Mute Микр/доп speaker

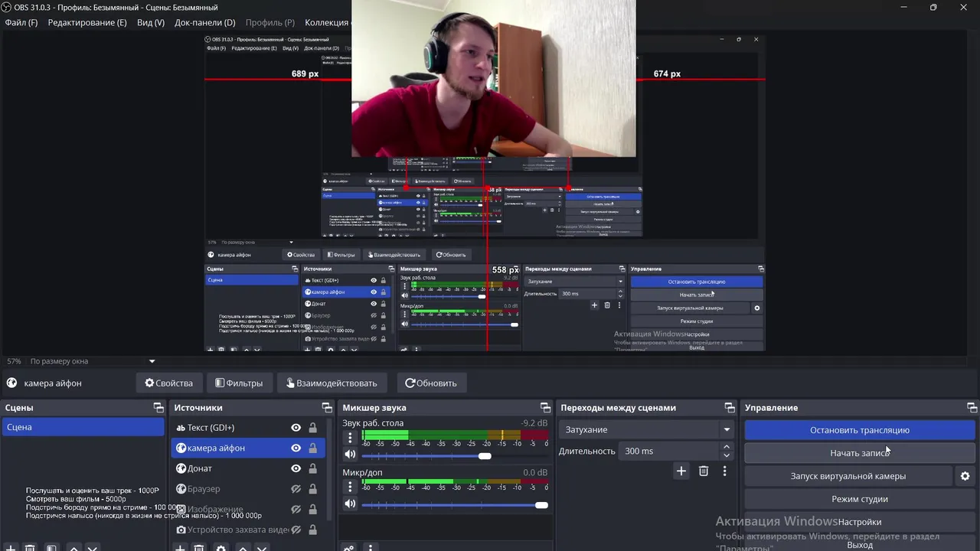[350, 504]
